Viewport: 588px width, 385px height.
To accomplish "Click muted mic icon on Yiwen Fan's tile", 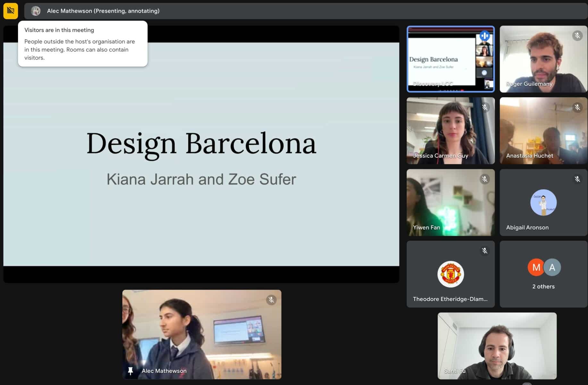I will coord(484,179).
